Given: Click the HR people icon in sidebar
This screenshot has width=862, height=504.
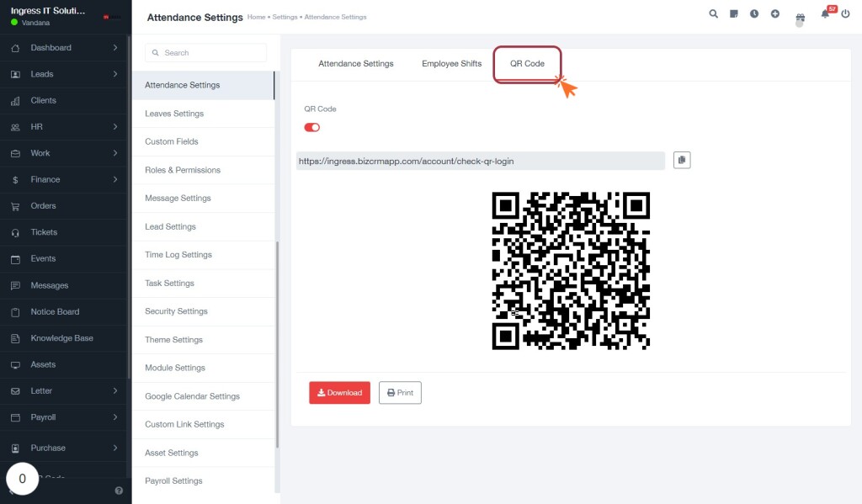Looking at the screenshot, I should coord(15,127).
